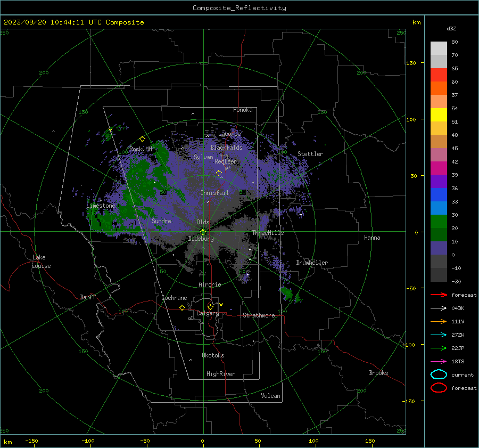This screenshot has height=448, width=479.
Task: Click the Hanna label
Action: point(372,238)
